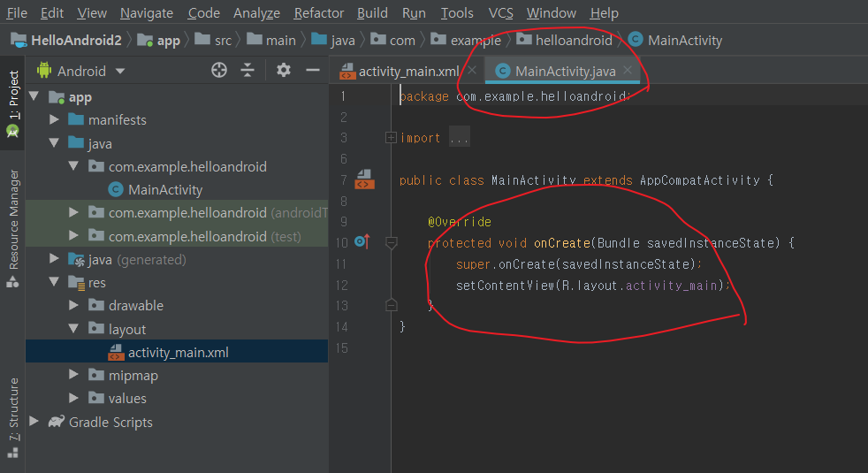Viewport: 868px width, 473px height.
Task: Collapse the res folder
Action: tap(54, 282)
